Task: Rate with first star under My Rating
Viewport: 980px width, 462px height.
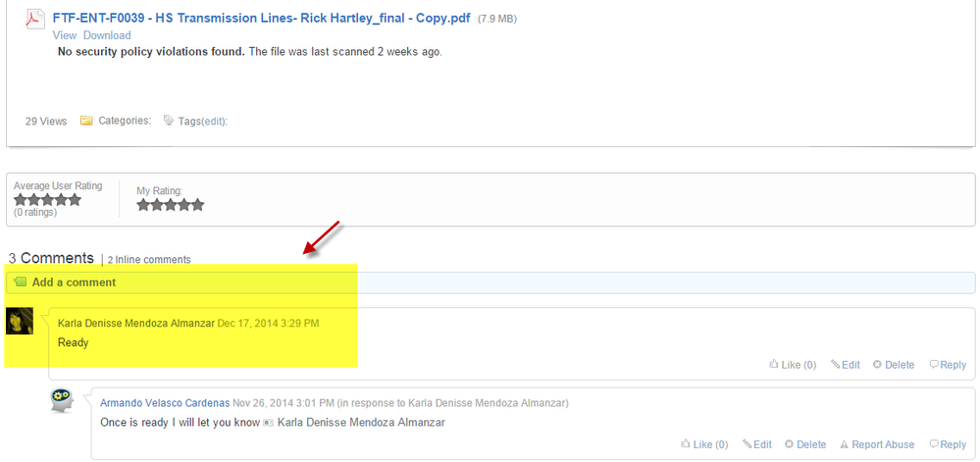Action: click(144, 204)
